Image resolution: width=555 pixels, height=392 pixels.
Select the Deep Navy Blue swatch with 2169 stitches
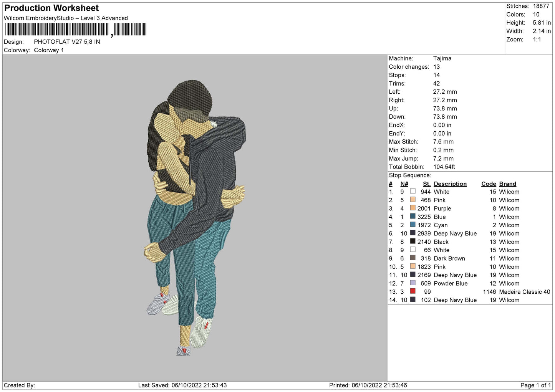point(413,275)
